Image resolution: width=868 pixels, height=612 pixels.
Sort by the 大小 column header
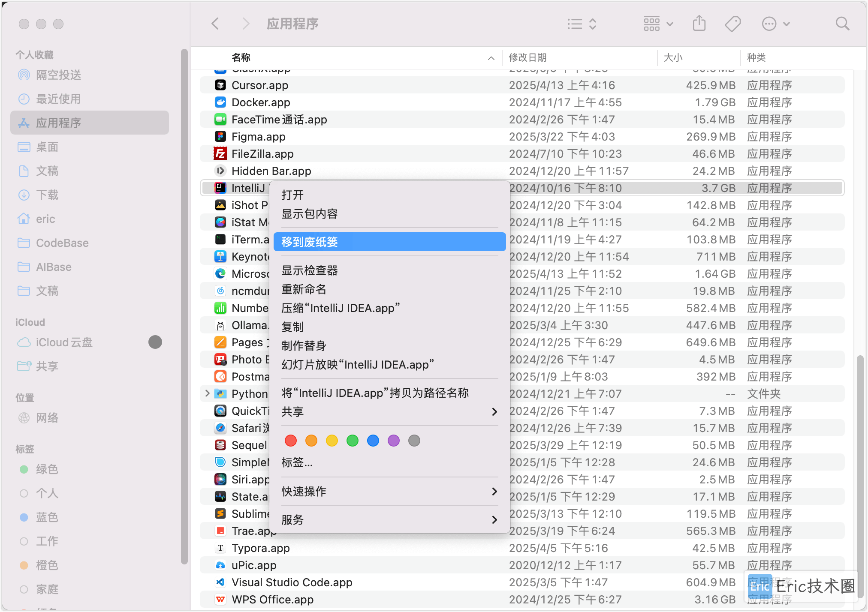pos(699,57)
